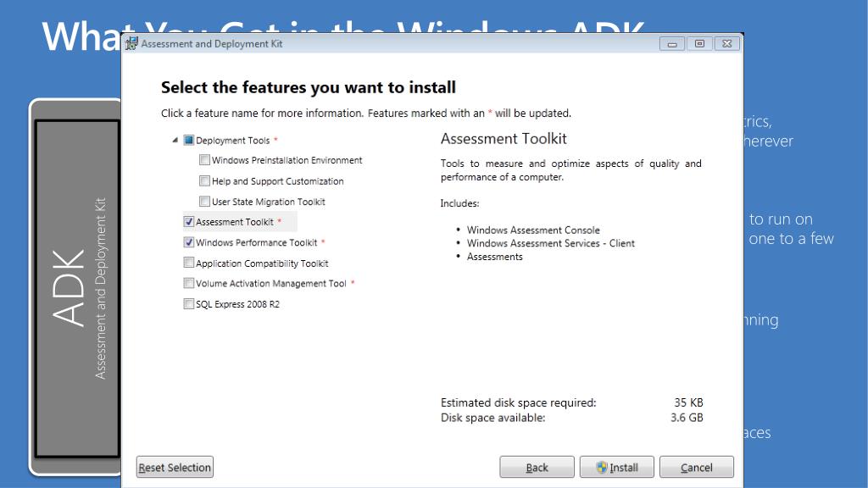
Task: Uncheck the Assessment Toolkit checkbox
Action: (189, 222)
